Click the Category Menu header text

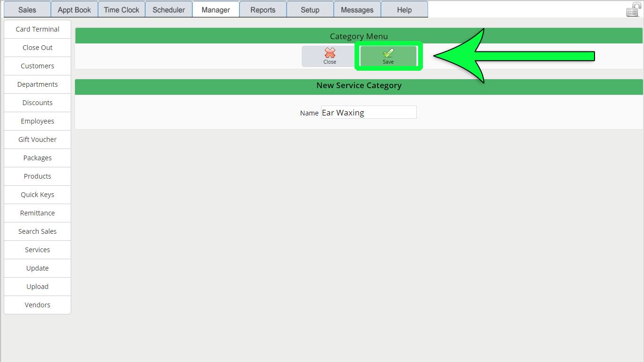359,36
